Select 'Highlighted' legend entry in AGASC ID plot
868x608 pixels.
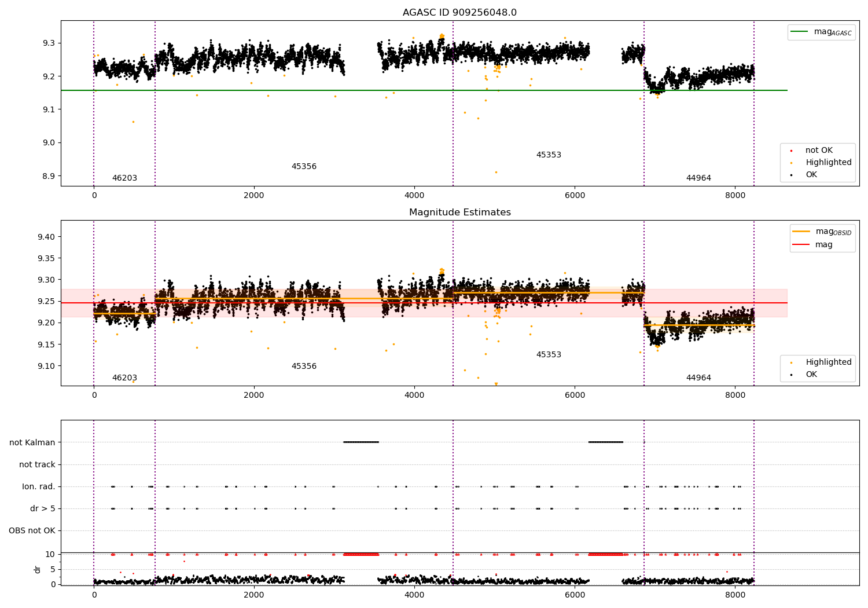[828, 163]
